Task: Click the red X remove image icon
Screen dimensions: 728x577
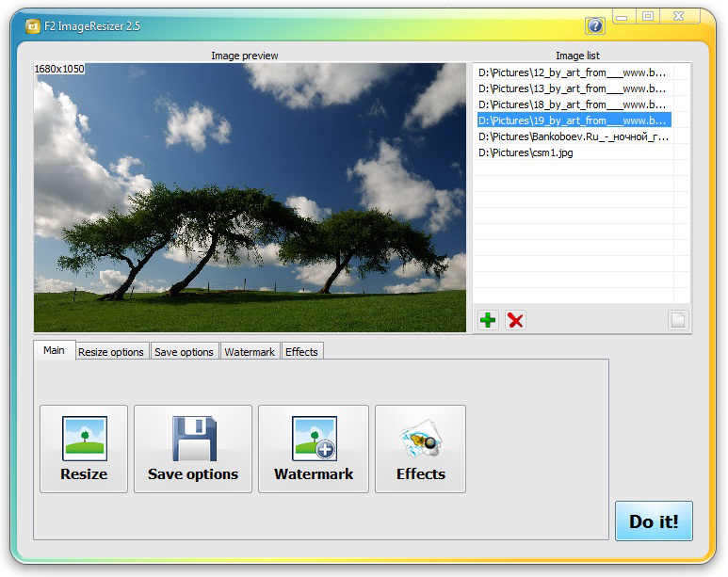Action: pyautogui.click(x=515, y=320)
